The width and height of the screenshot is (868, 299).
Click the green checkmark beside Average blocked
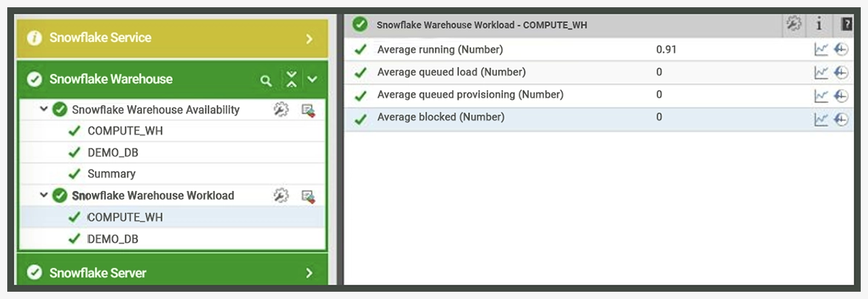[360, 118]
